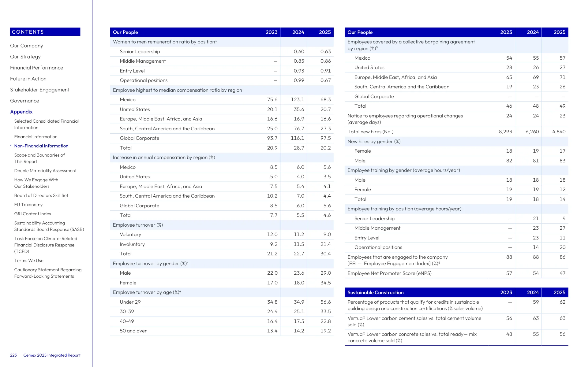Jump to the Future in Action section
Viewport: 588px width, 367px height.
28,79
